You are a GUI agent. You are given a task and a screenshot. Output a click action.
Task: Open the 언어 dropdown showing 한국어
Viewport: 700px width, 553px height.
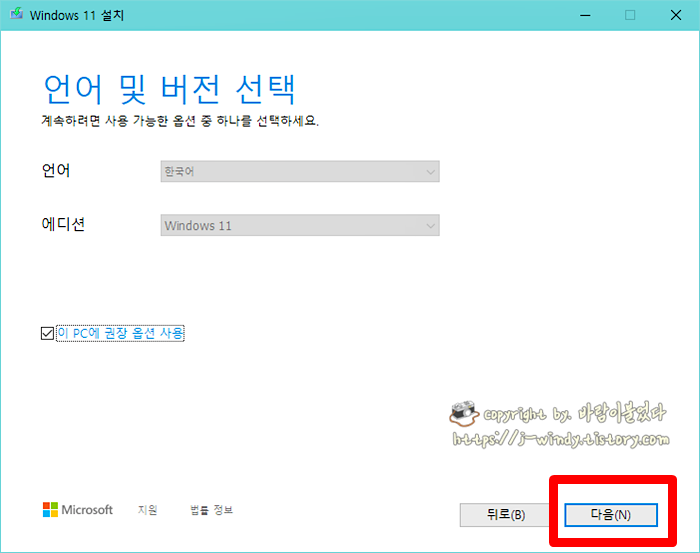coord(300,171)
